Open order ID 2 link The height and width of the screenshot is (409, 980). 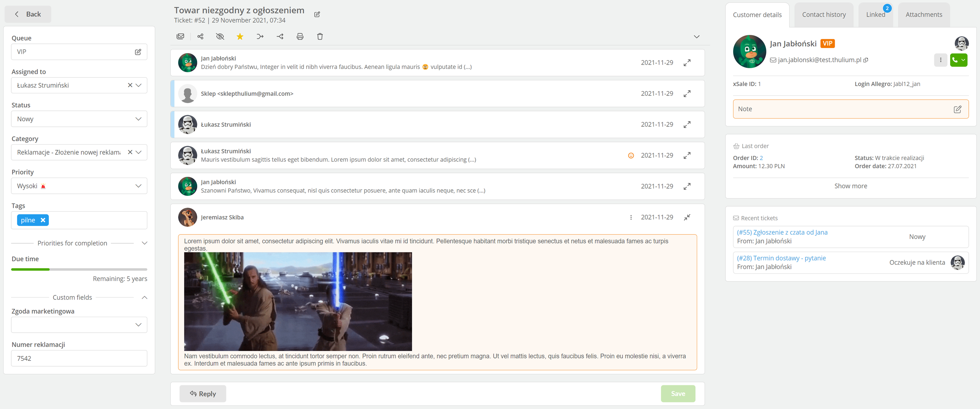coord(761,158)
